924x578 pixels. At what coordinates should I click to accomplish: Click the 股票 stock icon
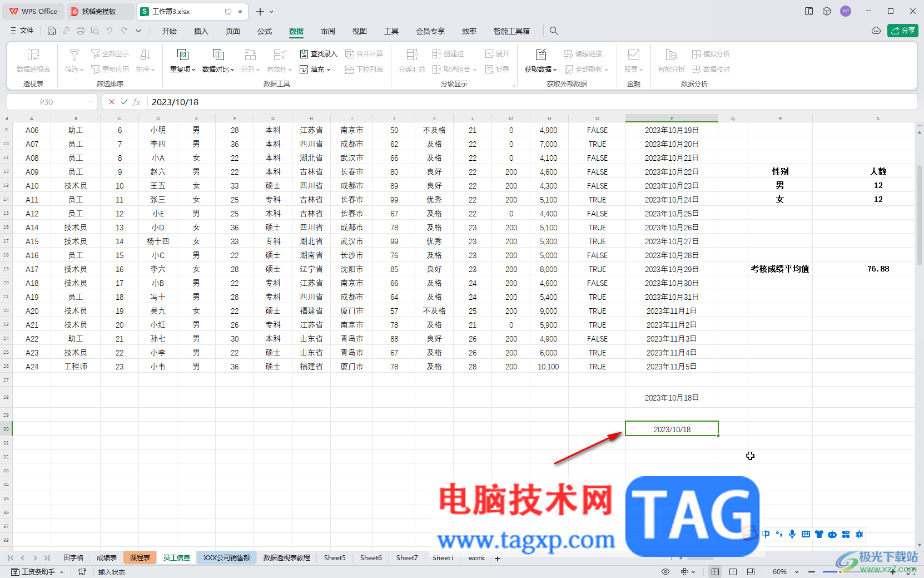point(633,55)
